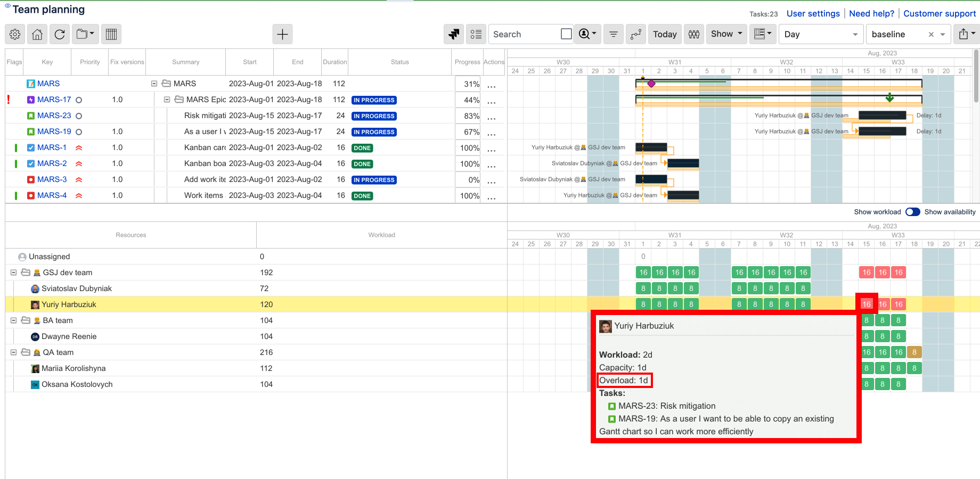Viewport: 980px width, 479px height.
Task: Click the columns grid icon
Action: (x=111, y=34)
